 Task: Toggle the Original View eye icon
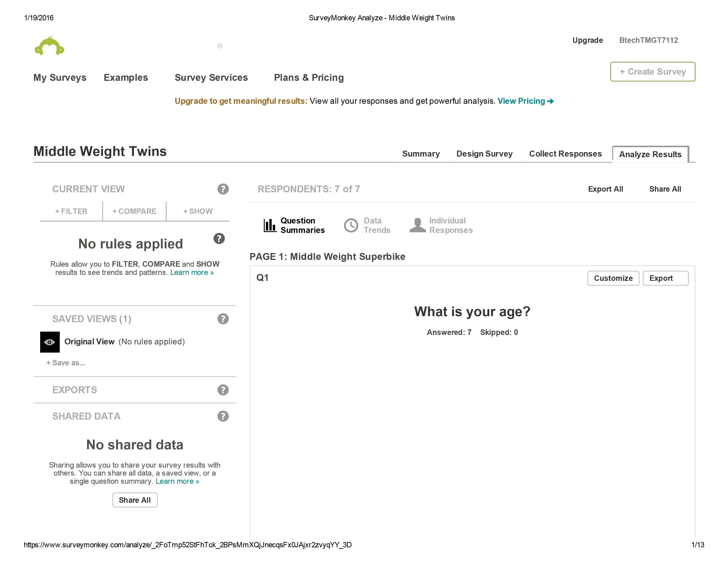pyautogui.click(x=50, y=342)
